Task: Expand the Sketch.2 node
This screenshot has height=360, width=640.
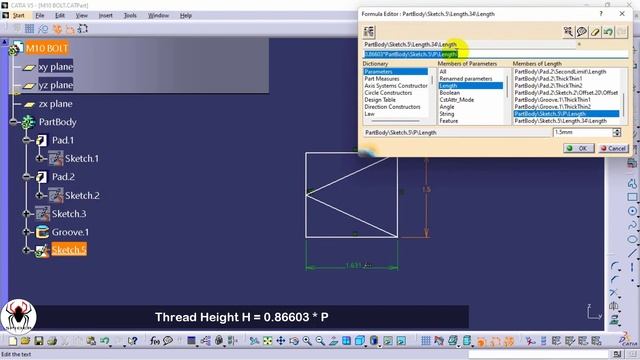Action: [40, 195]
